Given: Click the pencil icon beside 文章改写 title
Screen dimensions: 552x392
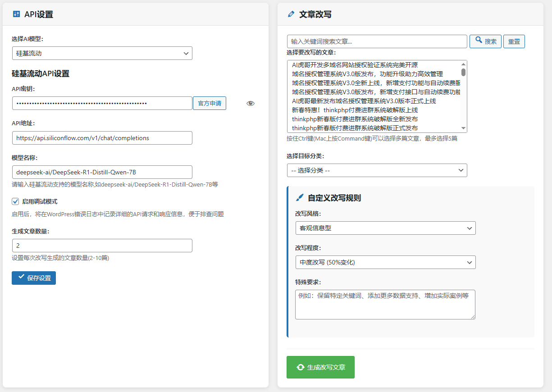Looking at the screenshot, I should [x=291, y=14].
